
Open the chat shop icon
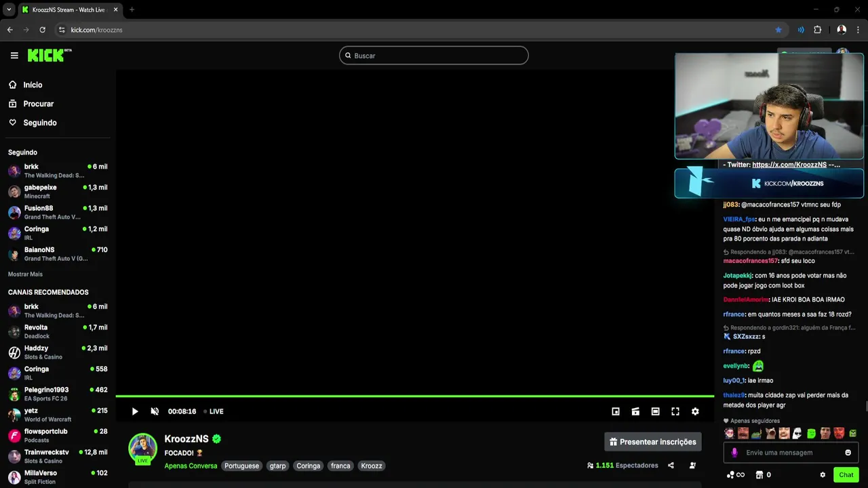coord(759,475)
